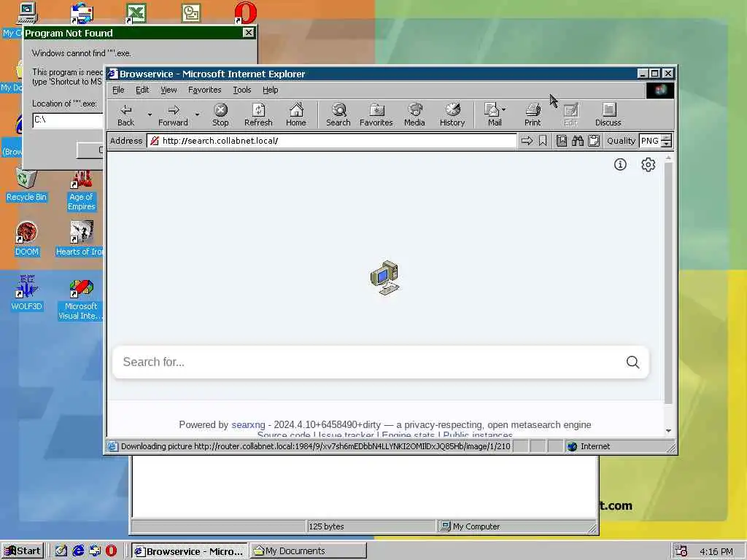Open the Tools menu

pos(242,90)
